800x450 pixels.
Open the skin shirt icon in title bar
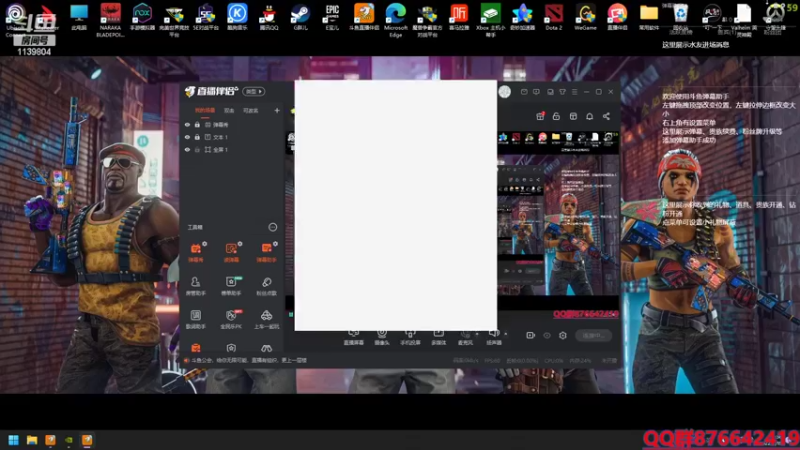[x=562, y=92]
